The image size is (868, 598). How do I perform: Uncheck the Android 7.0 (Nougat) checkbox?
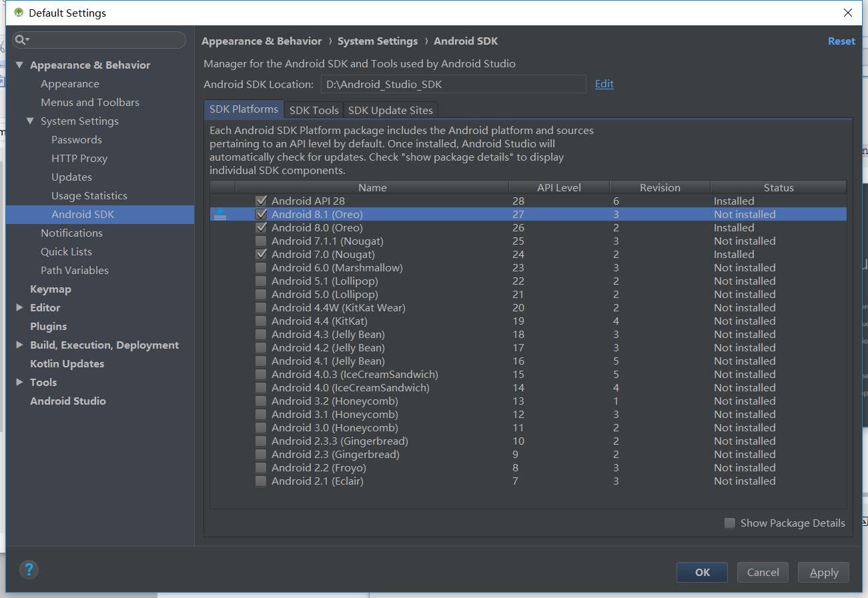261,254
